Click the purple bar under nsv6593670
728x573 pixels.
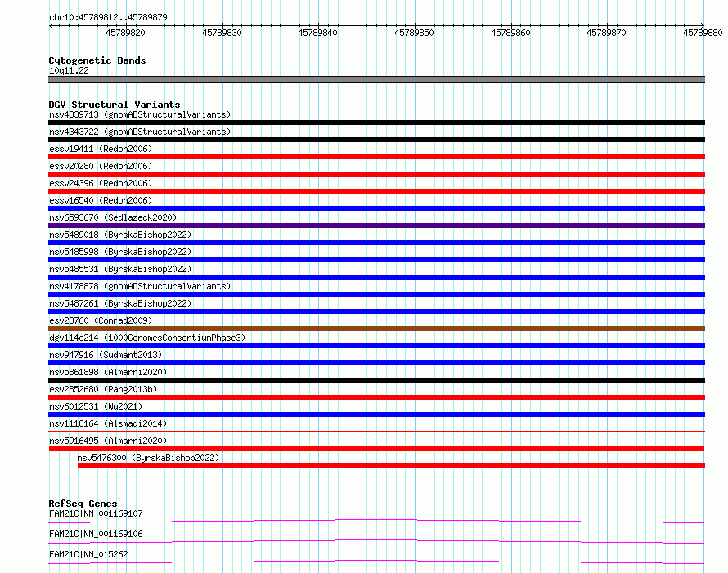click(x=376, y=226)
